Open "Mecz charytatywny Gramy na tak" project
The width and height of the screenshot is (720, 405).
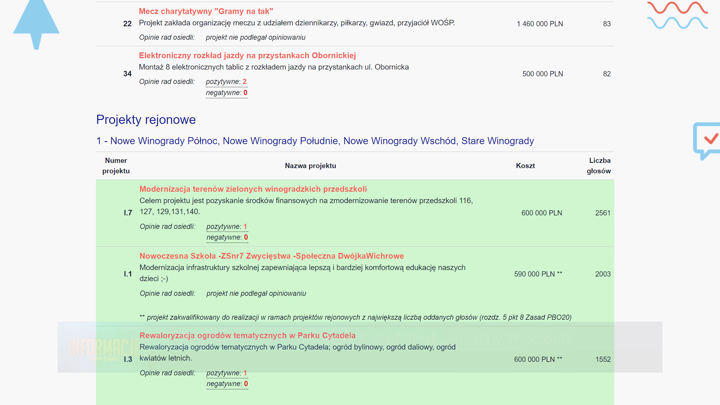pos(206,11)
